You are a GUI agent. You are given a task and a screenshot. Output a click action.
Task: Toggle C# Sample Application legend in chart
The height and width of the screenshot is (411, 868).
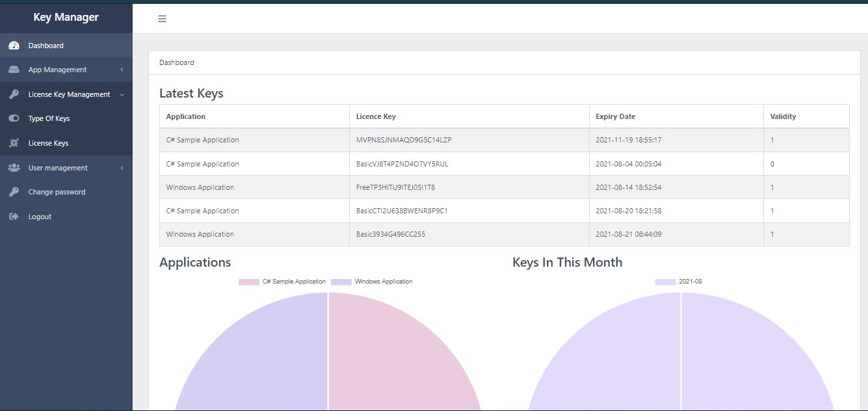coord(282,282)
